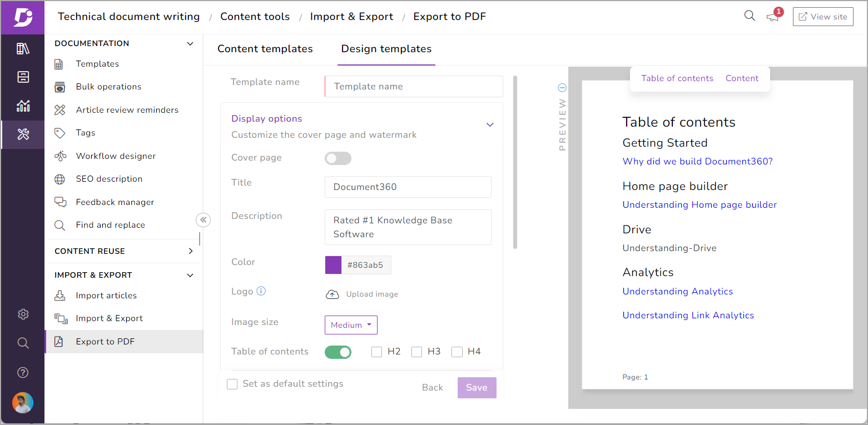The image size is (868, 425).
Task: Click the Feedback manager chat icon
Action: (x=60, y=202)
